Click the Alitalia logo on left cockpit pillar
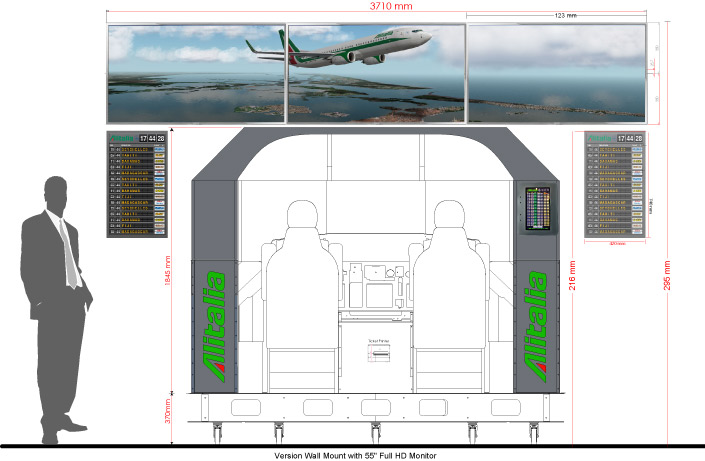This screenshot has width=705, height=461. pos(214,327)
